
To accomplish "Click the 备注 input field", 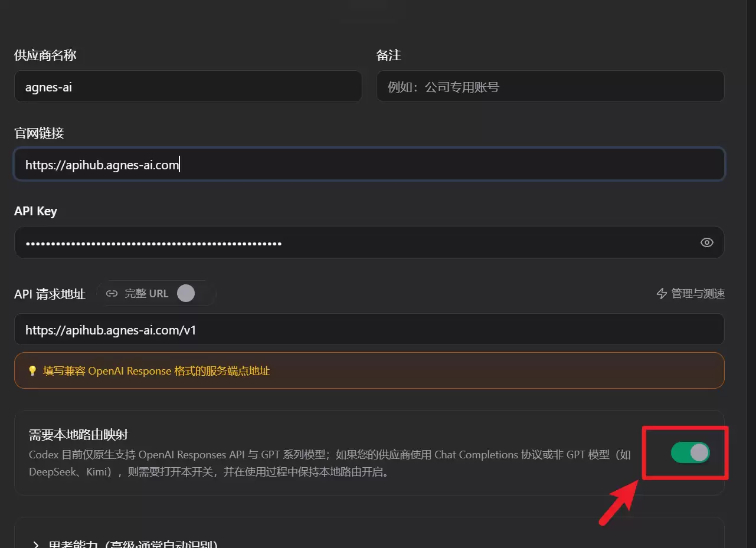I will pyautogui.click(x=550, y=87).
